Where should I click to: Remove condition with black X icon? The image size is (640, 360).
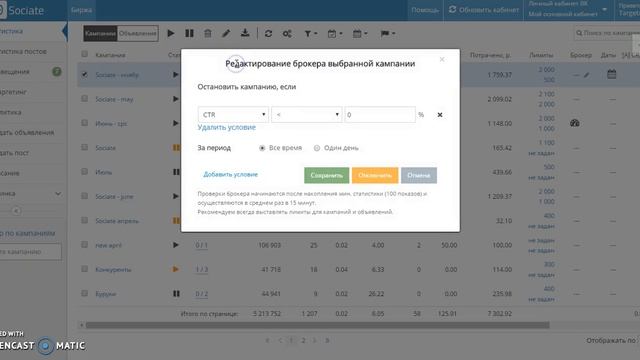(440, 115)
